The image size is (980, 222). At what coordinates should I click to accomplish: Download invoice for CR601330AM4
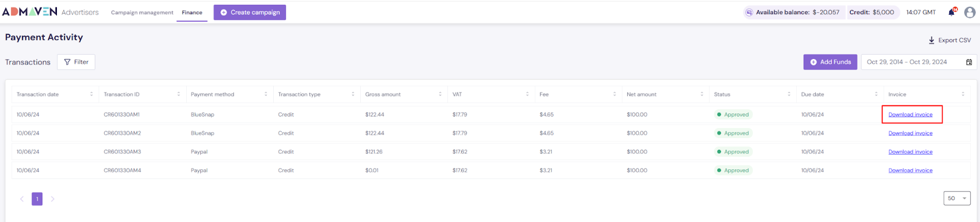tap(910, 170)
